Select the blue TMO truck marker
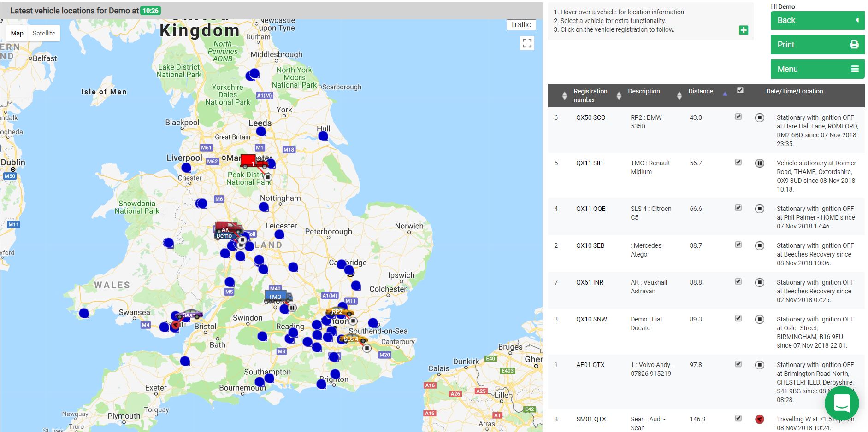Image resolution: width=868 pixels, height=432 pixels. 278,297
